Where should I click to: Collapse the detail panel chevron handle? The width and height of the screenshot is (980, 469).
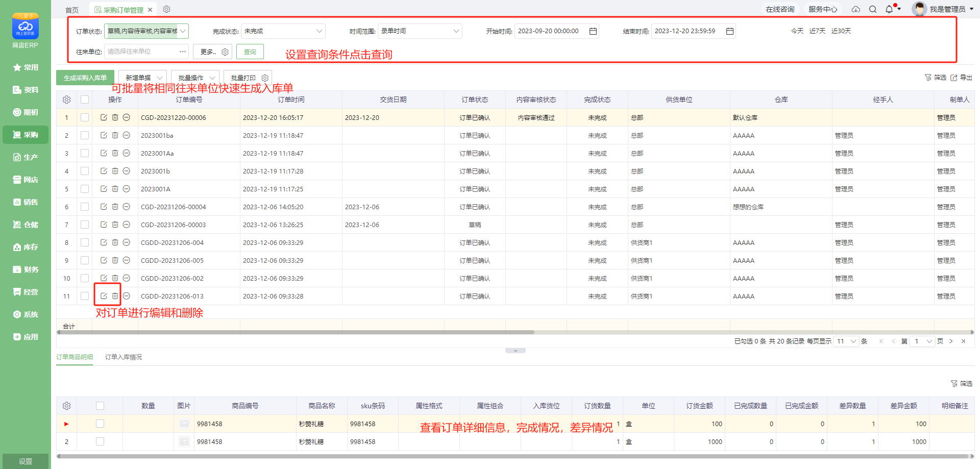(516, 351)
